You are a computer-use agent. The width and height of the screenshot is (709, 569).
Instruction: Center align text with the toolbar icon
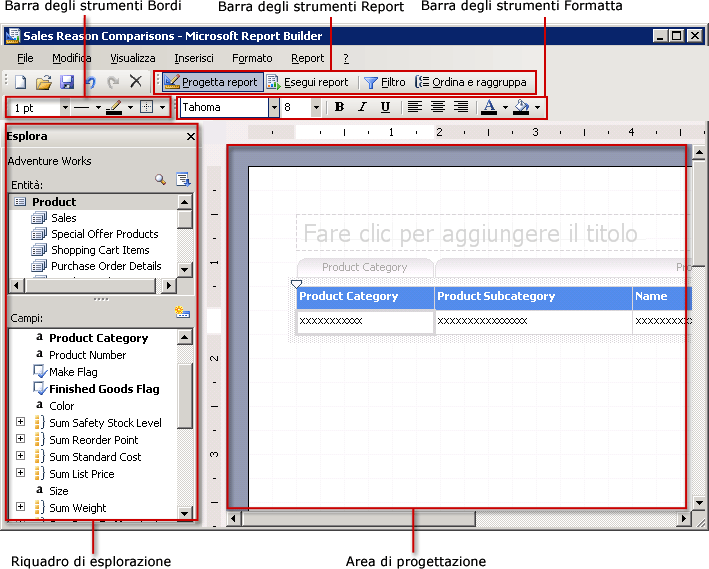coord(437,107)
